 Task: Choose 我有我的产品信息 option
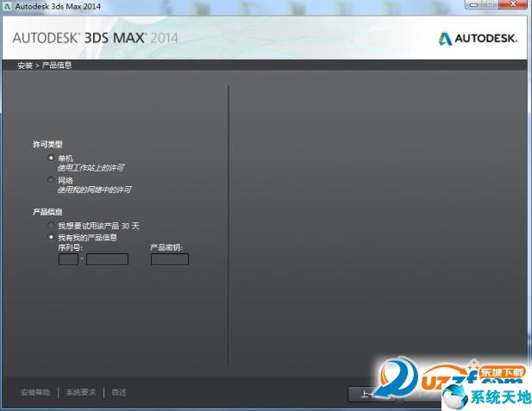(51, 237)
